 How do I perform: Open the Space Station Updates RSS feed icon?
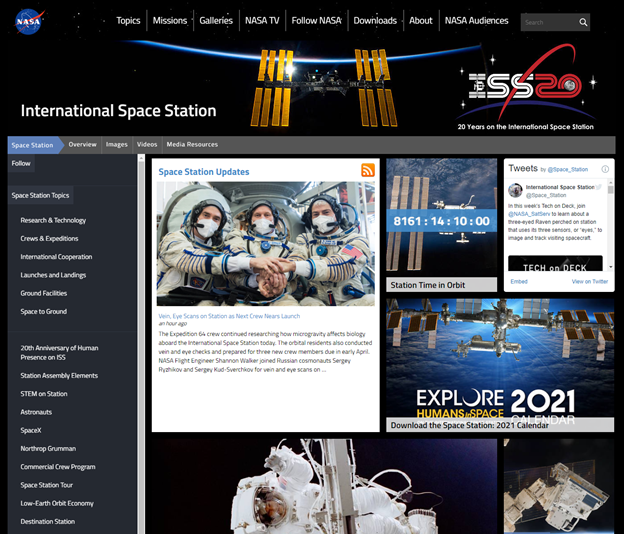point(368,170)
